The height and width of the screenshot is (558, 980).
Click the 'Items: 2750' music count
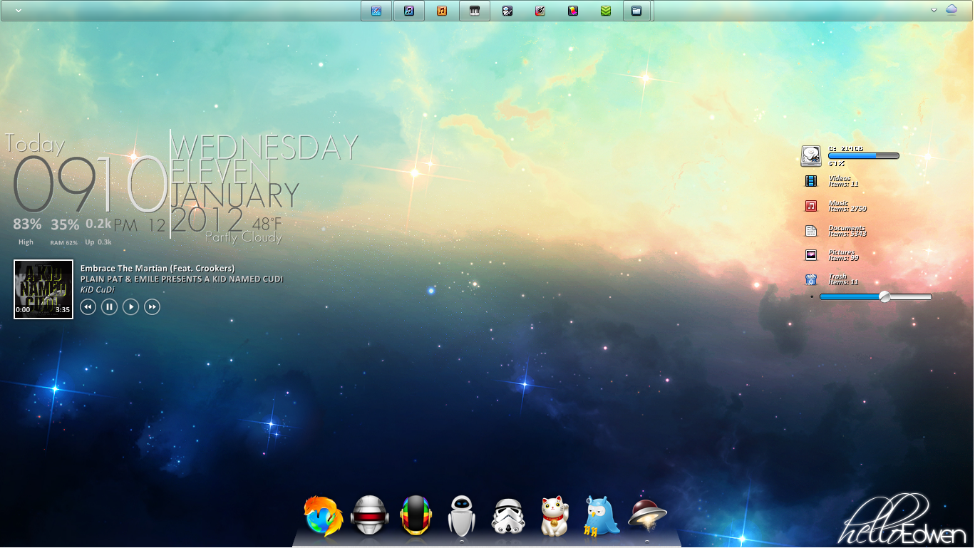tap(847, 209)
